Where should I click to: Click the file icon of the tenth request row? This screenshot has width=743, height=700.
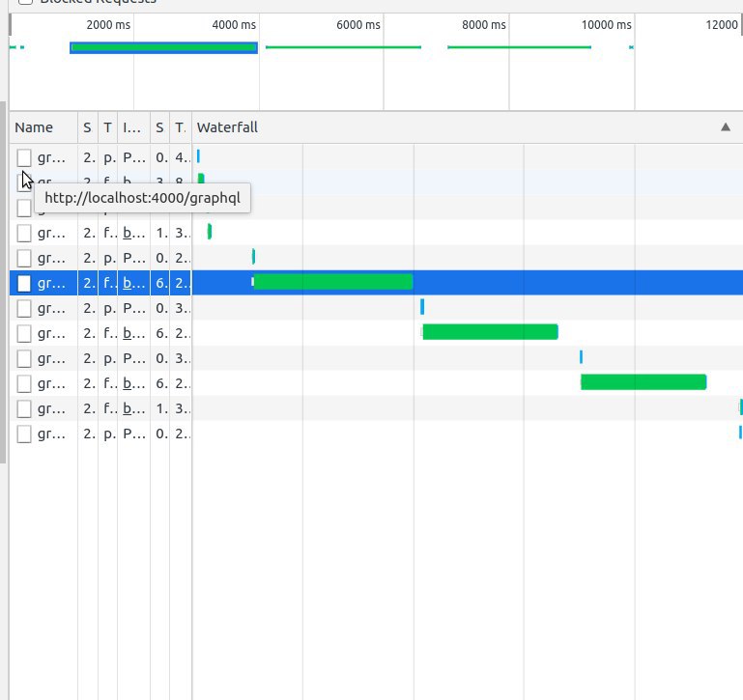coord(24,383)
